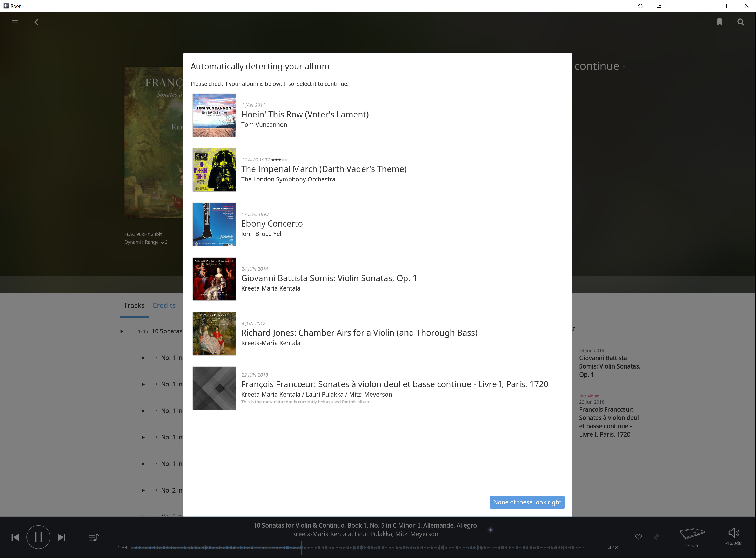The width and height of the screenshot is (756, 558).
Task: Play the first No. 1 movement
Action: coord(143,358)
